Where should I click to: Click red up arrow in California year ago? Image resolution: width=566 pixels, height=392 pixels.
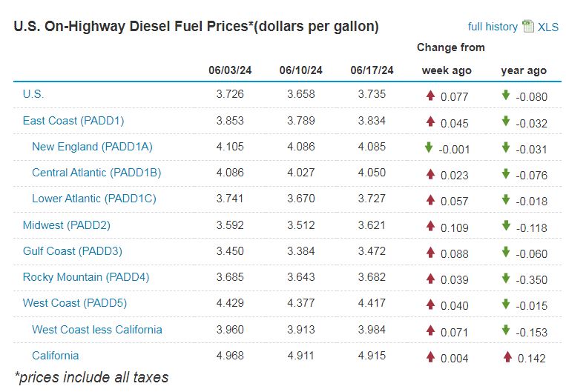click(507, 357)
